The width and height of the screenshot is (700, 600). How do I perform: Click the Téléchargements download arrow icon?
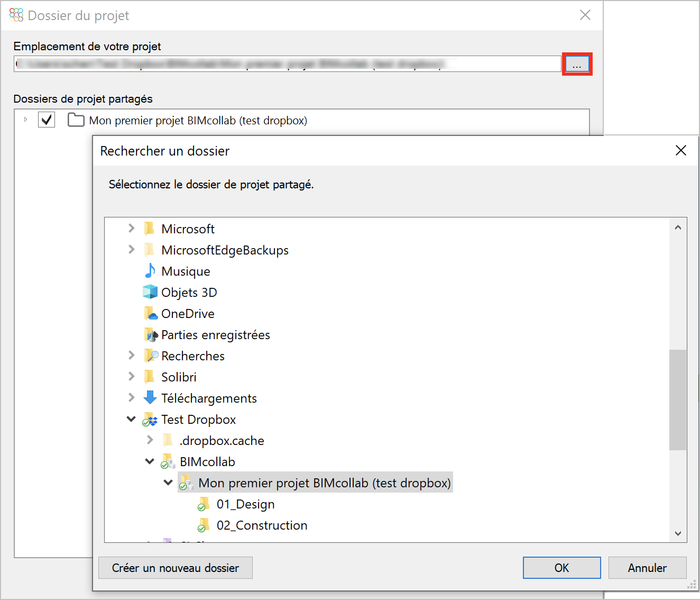click(150, 398)
